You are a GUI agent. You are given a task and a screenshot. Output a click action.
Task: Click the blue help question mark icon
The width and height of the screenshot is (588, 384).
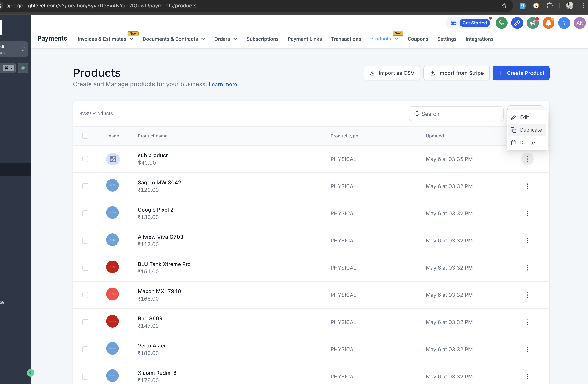point(564,23)
